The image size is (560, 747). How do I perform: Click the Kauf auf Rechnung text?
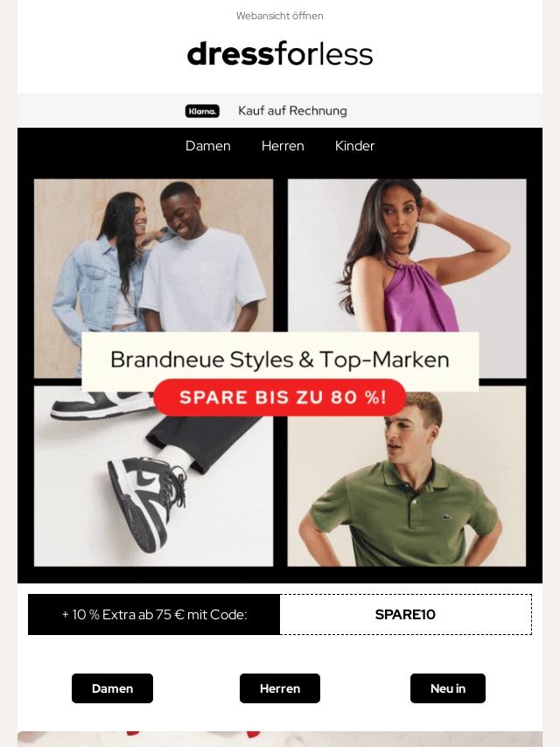point(292,110)
